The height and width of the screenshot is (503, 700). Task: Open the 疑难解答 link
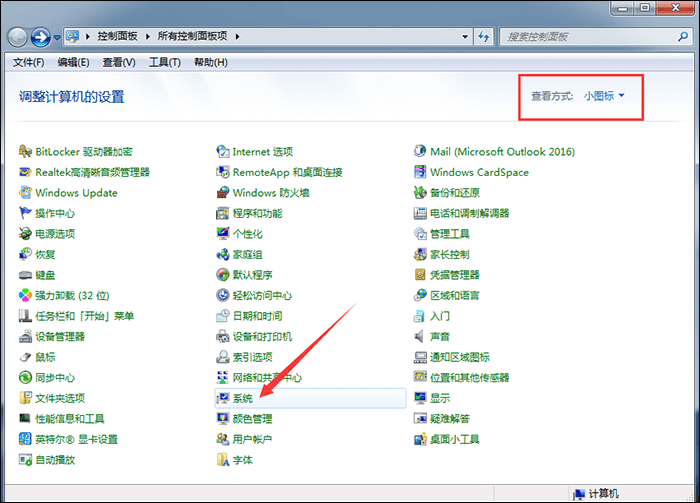450,419
